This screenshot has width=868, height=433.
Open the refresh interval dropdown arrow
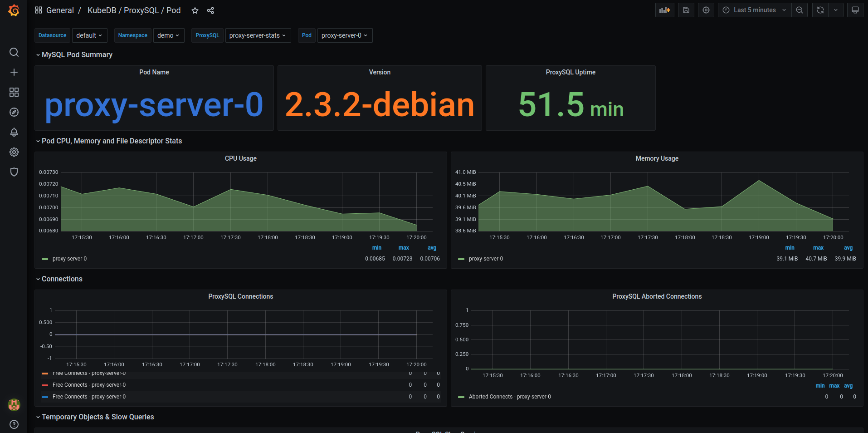pyautogui.click(x=836, y=10)
